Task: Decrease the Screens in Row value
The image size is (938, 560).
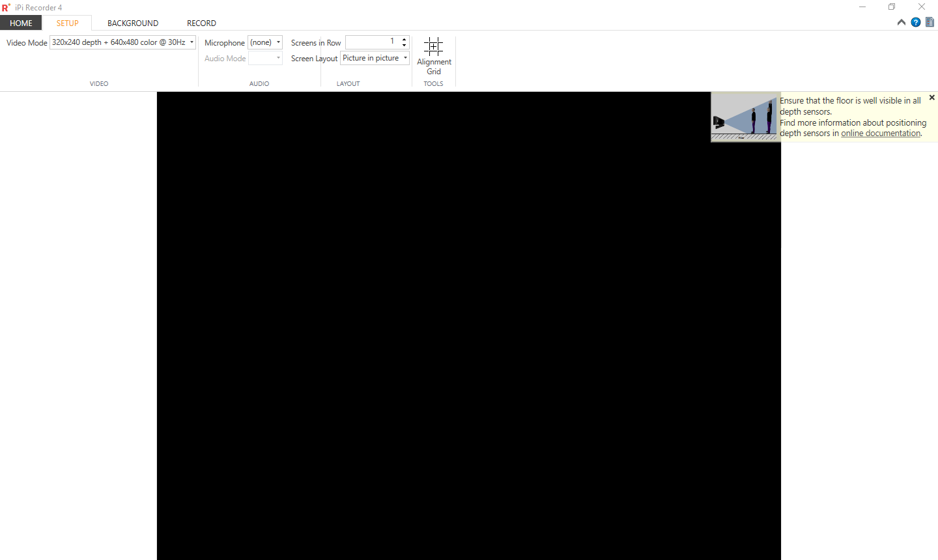Action: [405, 46]
